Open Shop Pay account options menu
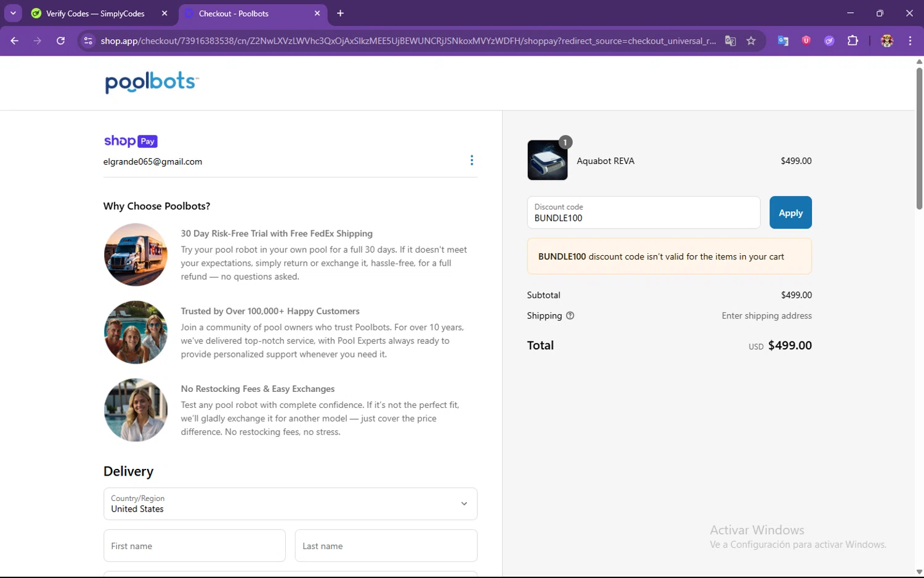The image size is (924, 578). pyautogui.click(x=472, y=160)
